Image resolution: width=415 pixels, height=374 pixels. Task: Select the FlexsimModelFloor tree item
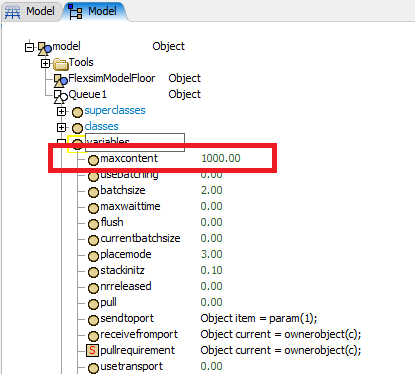pyautogui.click(x=112, y=78)
